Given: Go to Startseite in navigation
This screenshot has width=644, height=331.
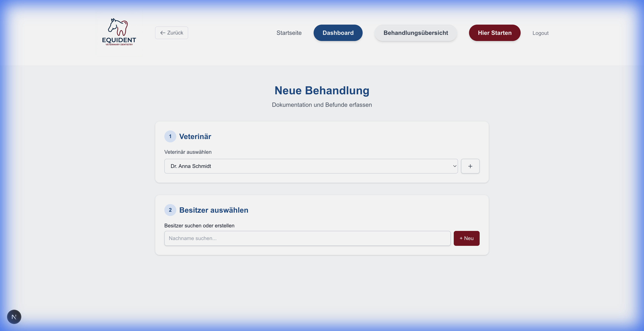Looking at the screenshot, I should pos(289,33).
